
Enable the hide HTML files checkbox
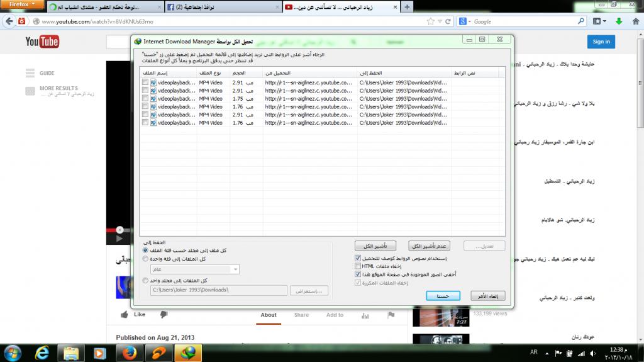[358, 266]
